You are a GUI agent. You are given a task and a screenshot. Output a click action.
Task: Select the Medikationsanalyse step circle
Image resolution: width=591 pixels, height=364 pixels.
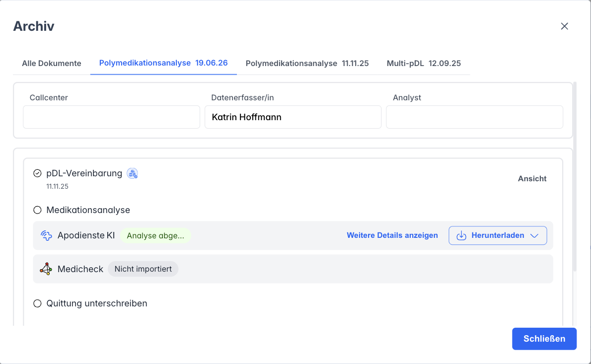(37, 210)
